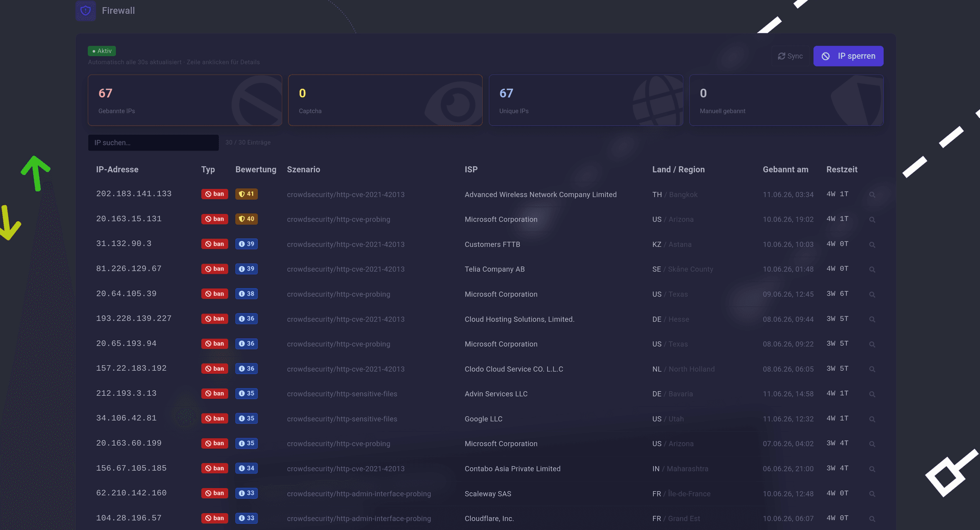Open details magnifier for 20.163.60.199

(x=872, y=444)
